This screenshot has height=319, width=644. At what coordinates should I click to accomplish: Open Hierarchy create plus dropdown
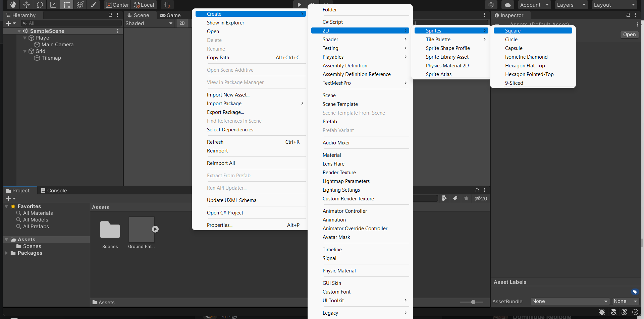11,23
